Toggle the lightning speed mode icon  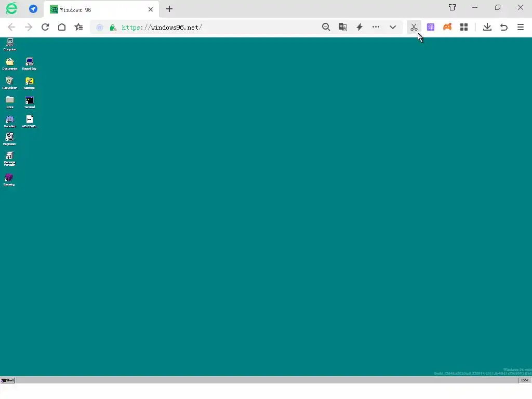[360, 27]
